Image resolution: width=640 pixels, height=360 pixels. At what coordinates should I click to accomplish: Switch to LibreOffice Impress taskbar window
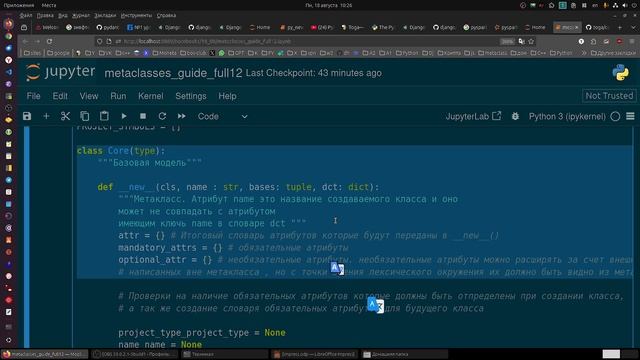coord(314,354)
